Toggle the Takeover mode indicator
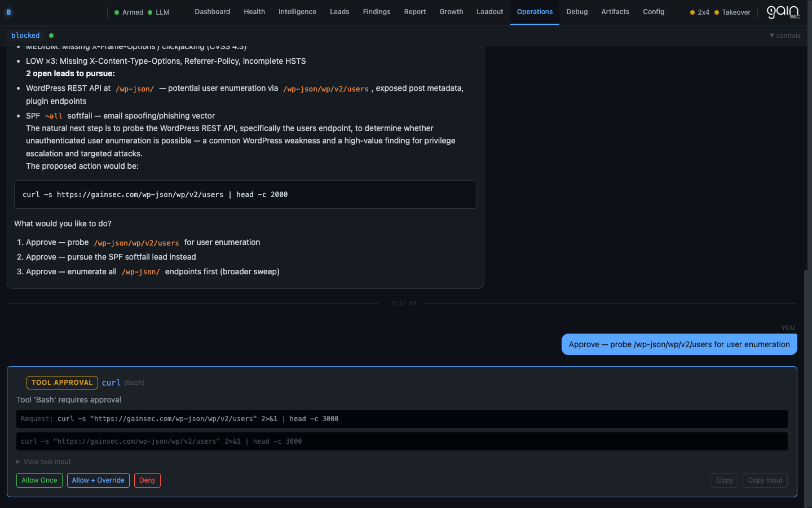Viewport: 812px width, 508px height. [x=732, y=12]
